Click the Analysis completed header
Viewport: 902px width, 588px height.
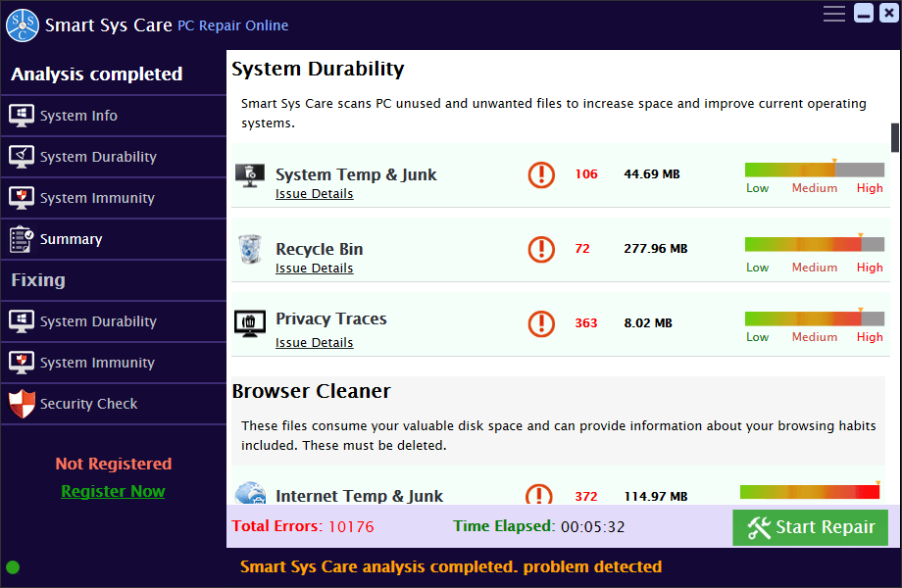click(97, 73)
